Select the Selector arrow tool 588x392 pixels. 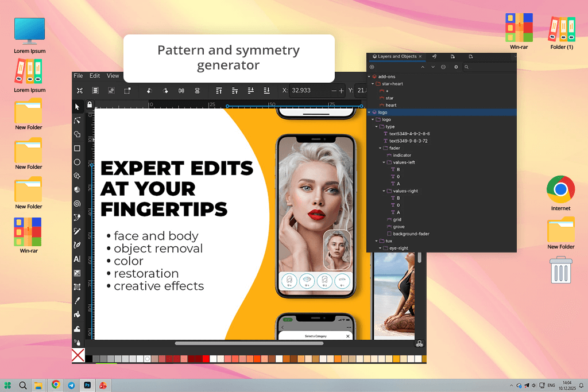click(x=78, y=107)
